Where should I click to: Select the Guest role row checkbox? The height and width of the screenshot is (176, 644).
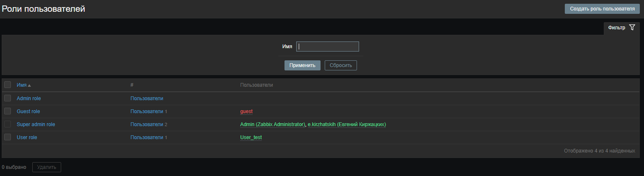(8, 111)
